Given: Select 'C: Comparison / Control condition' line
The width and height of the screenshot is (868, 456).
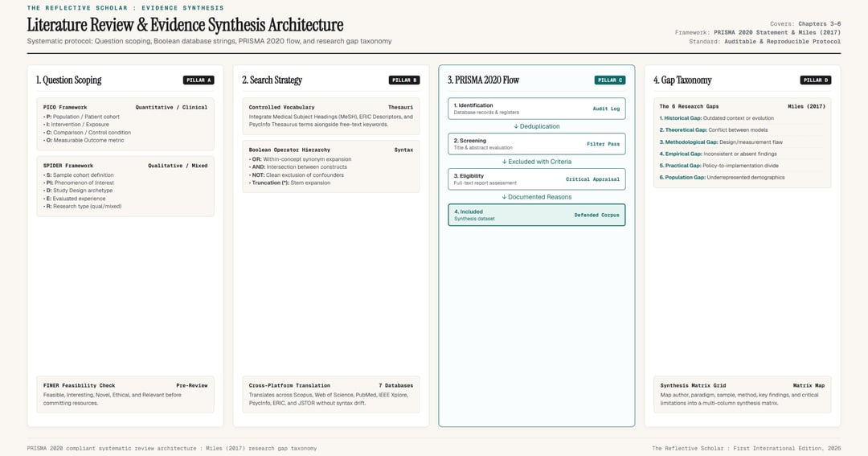Looking at the screenshot, I should 88,133.
